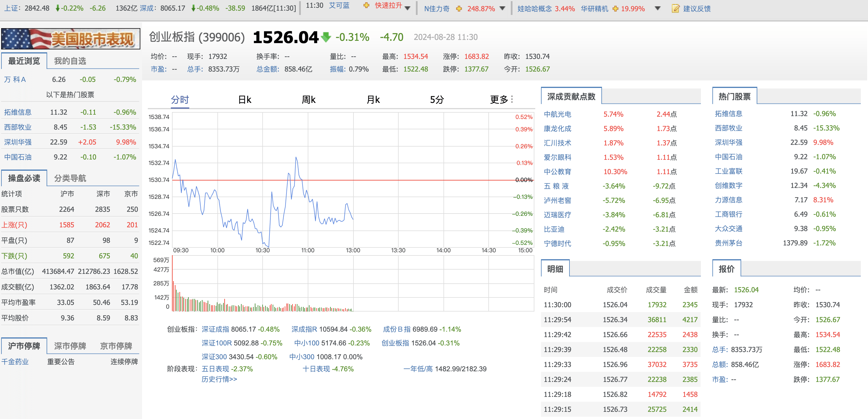Click the green down arrow beside 1526.04
The width and height of the screenshot is (868, 419).
tap(326, 37)
